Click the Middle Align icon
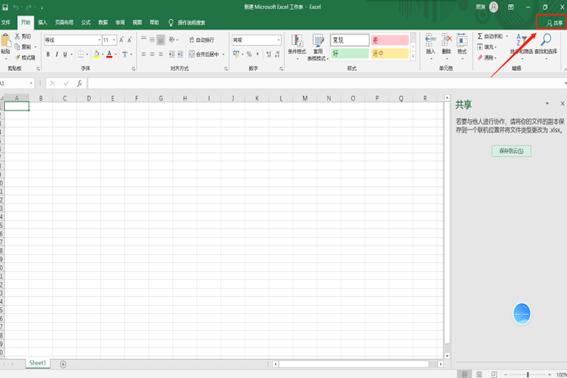 [x=152, y=39]
